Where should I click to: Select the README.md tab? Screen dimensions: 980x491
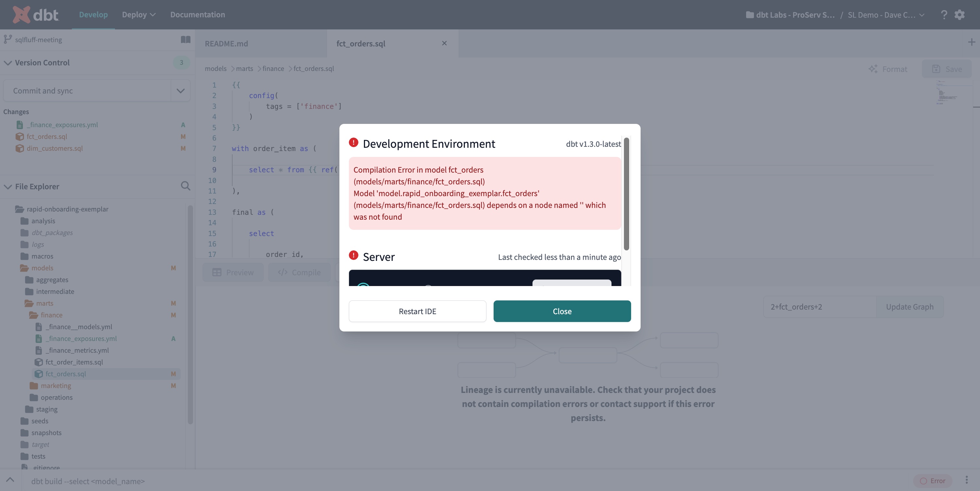coord(226,43)
